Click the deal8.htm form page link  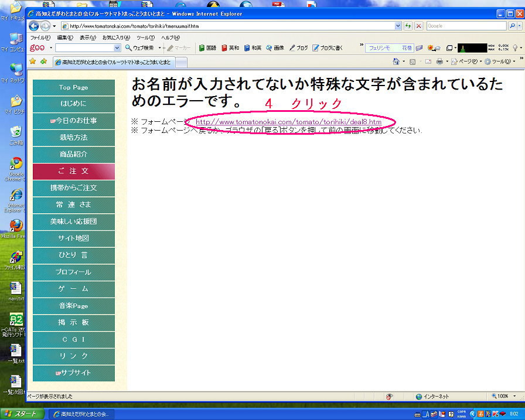[288, 122]
